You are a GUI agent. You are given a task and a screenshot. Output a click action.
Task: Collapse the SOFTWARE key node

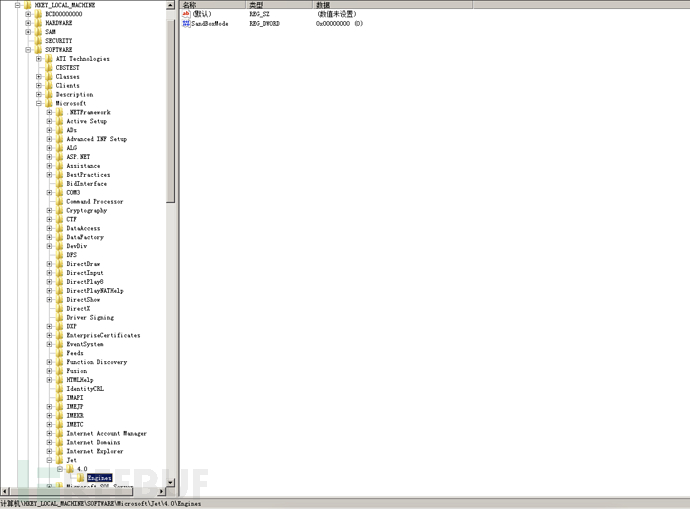point(28,50)
